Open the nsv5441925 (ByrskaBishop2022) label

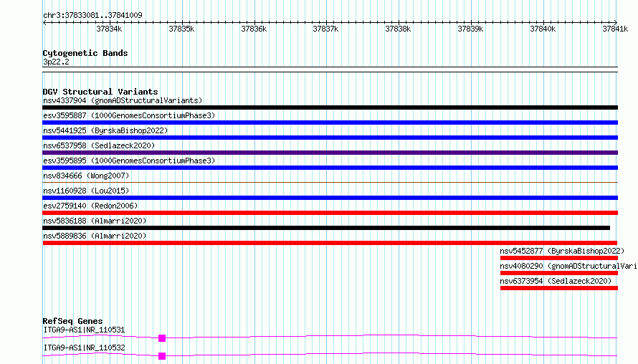click(105, 130)
